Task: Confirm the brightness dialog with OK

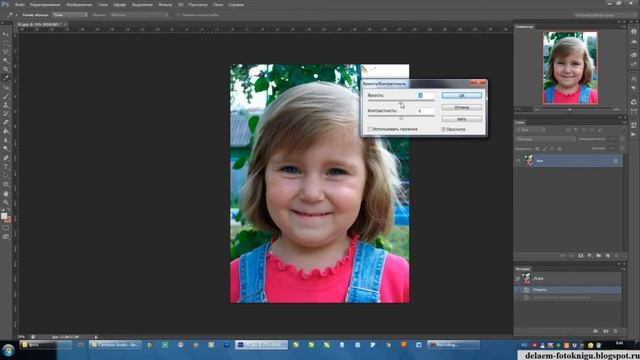Action: pos(462,95)
